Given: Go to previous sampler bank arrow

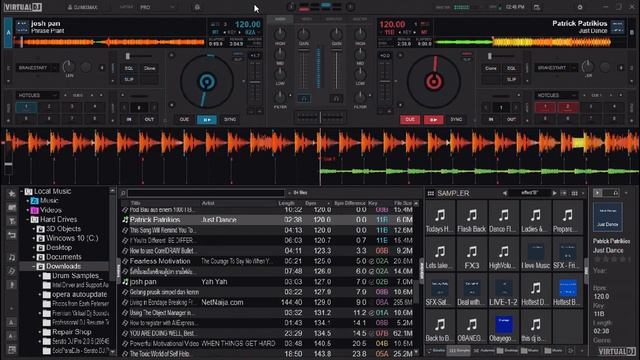Looking at the screenshot, I should pyautogui.click(x=504, y=193).
